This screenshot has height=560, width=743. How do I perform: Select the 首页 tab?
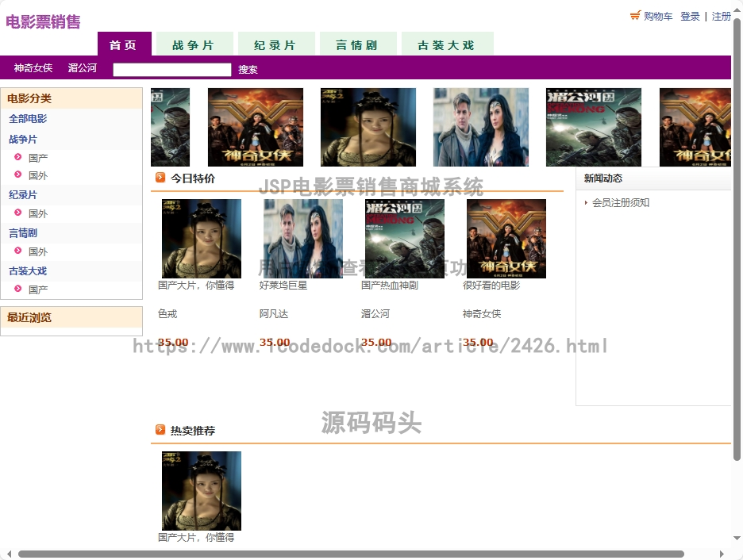coord(125,44)
